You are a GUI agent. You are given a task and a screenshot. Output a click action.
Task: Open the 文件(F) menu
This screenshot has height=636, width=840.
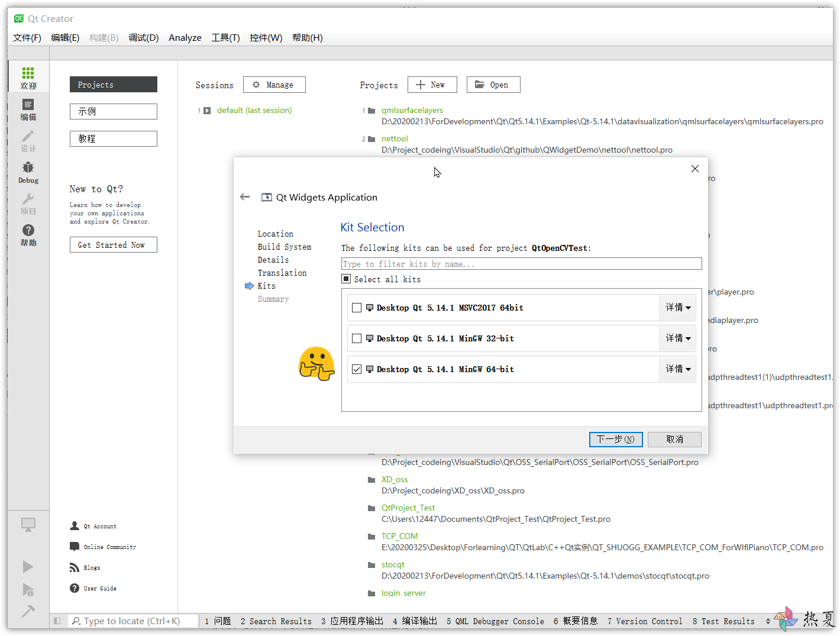[27, 38]
